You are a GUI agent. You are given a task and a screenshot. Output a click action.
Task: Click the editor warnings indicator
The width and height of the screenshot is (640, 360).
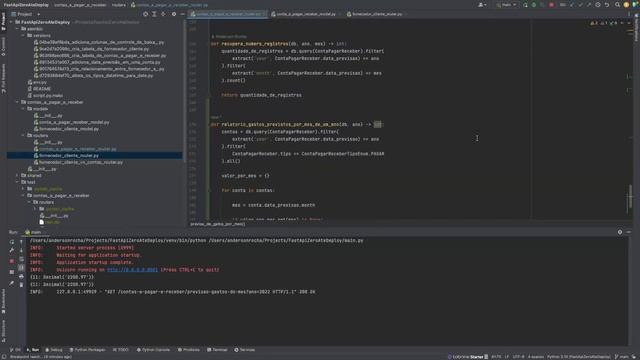point(604,23)
